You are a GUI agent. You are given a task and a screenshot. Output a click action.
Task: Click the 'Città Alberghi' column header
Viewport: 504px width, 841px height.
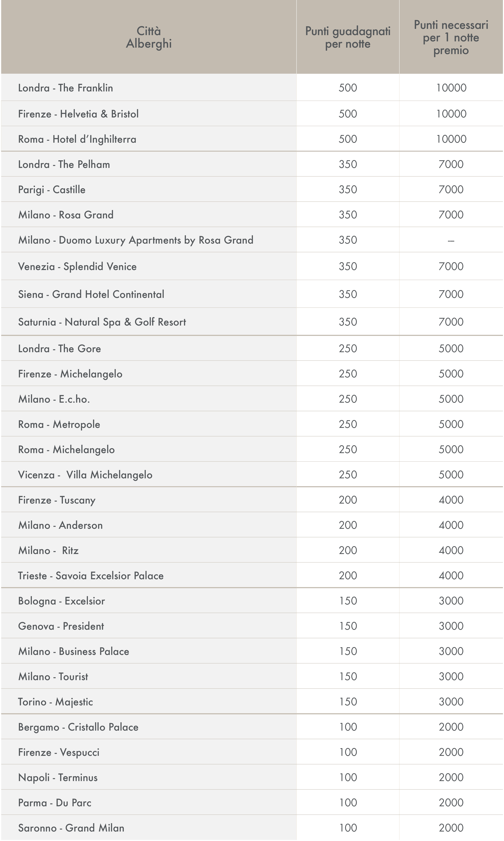click(149, 37)
